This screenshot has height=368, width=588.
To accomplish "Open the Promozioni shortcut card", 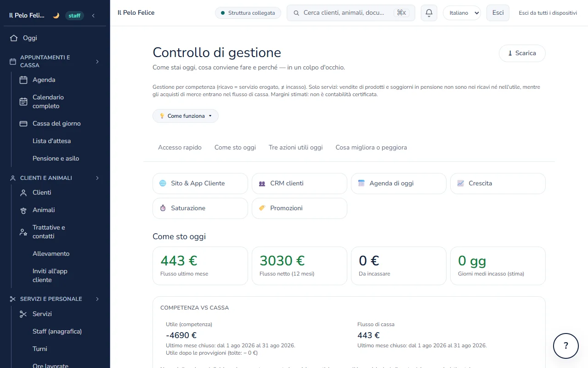I will tap(300, 208).
